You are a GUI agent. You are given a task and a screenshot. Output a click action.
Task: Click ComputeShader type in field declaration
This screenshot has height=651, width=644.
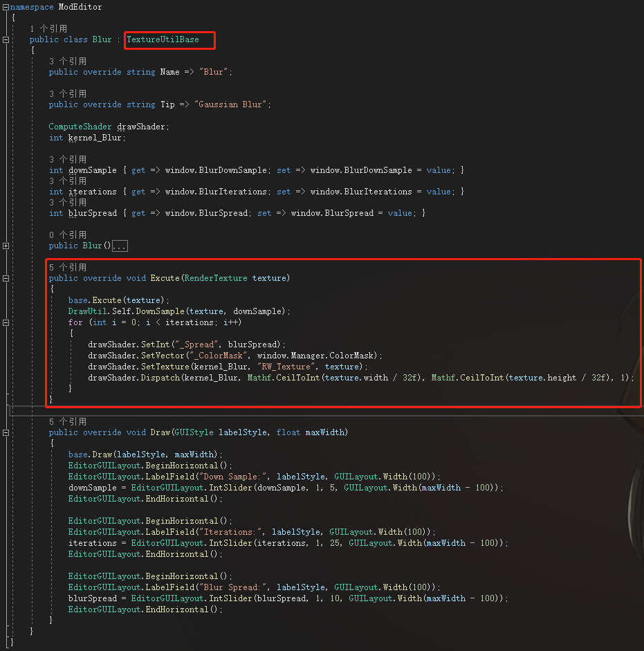point(80,127)
